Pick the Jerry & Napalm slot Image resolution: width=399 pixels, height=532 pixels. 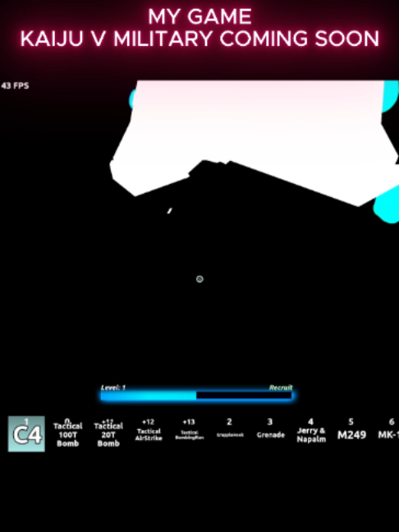click(311, 430)
